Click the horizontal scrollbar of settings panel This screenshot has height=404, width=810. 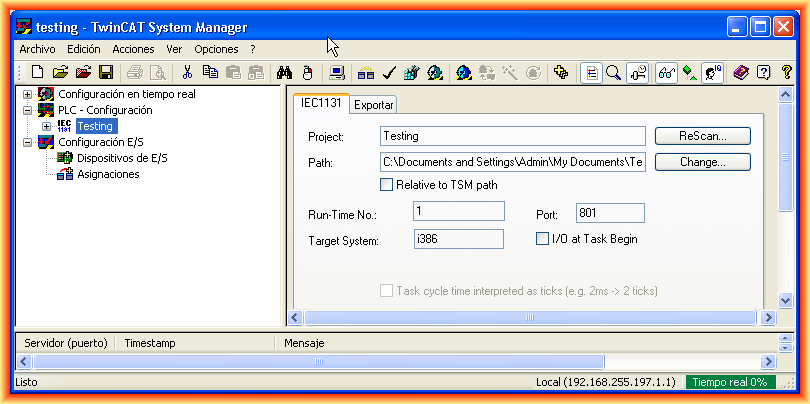530,317
